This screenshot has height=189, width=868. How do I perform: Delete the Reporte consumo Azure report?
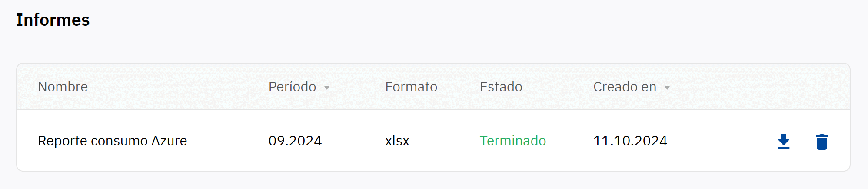821,142
